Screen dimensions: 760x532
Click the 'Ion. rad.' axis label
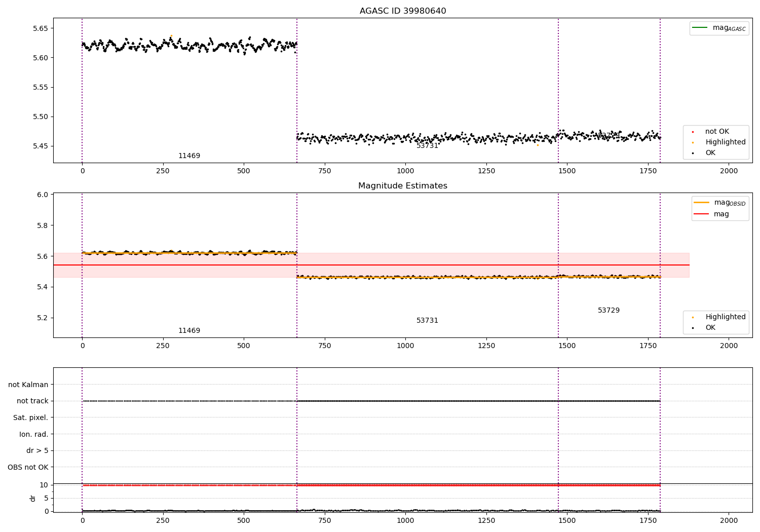point(34,435)
